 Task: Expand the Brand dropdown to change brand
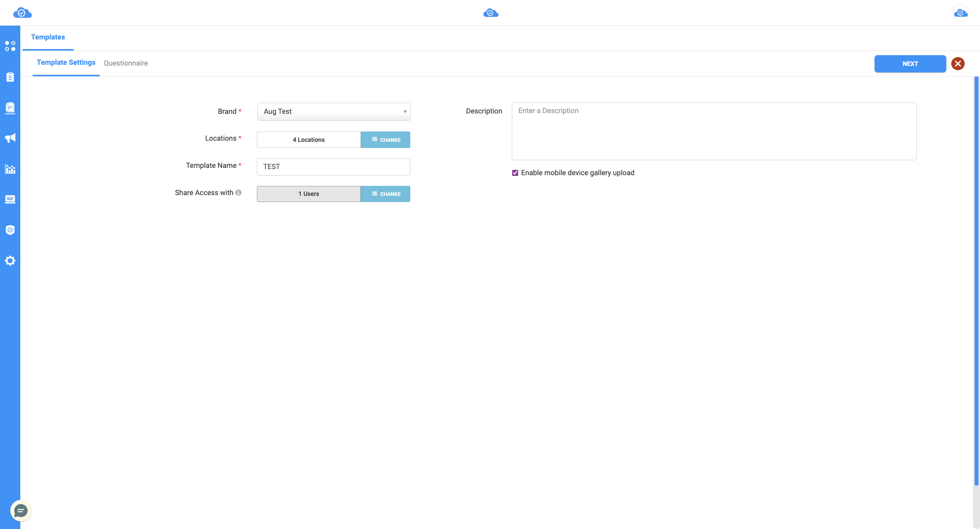pyautogui.click(x=333, y=112)
